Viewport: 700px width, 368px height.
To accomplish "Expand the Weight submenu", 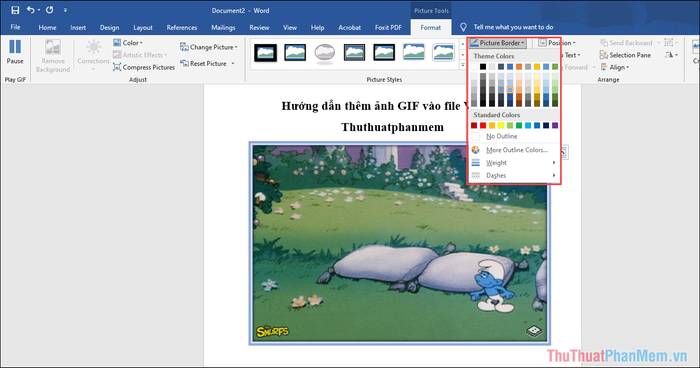I will (x=514, y=163).
